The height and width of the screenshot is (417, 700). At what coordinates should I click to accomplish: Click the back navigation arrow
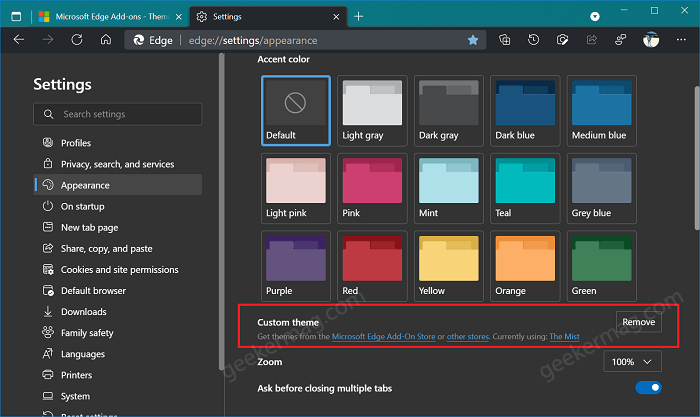(x=19, y=40)
